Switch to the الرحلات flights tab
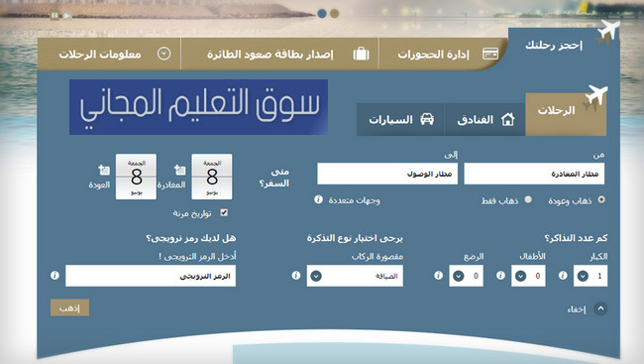The height and width of the screenshot is (364, 644). (566, 114)
